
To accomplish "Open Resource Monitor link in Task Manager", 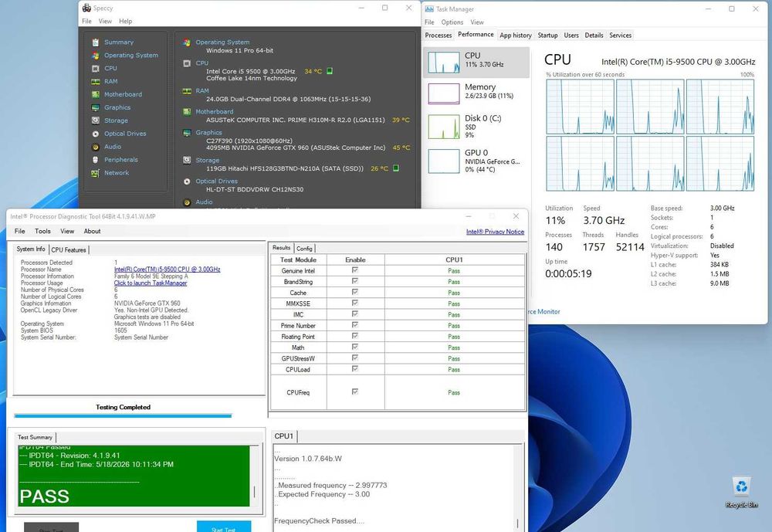I will coord(543,311).
